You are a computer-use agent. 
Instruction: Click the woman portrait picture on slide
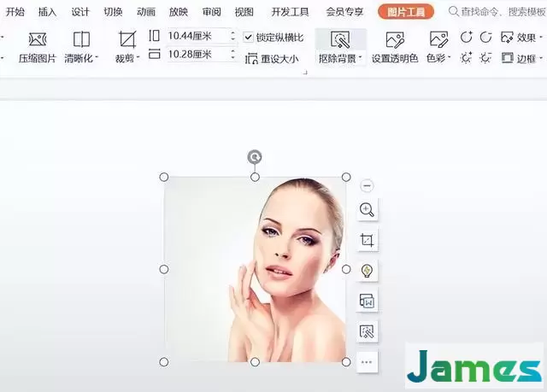pos(255,270)
